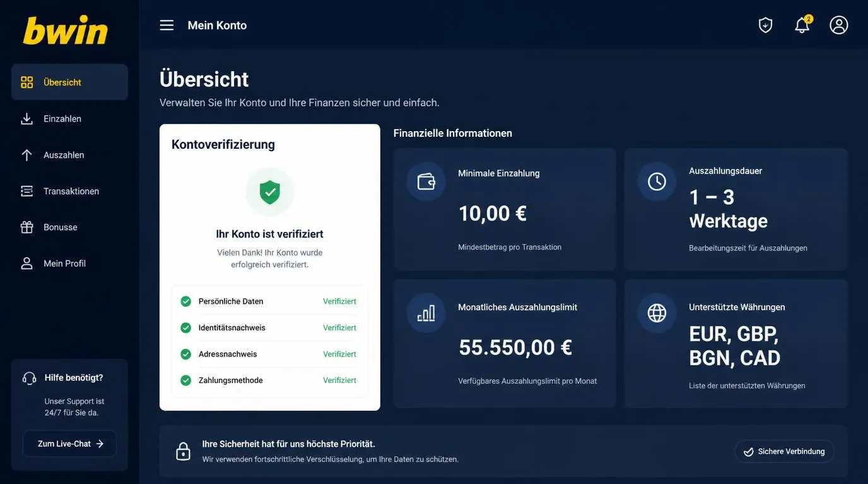Open the shield security icon in header
Screen dimensions: 868x484
765,25
